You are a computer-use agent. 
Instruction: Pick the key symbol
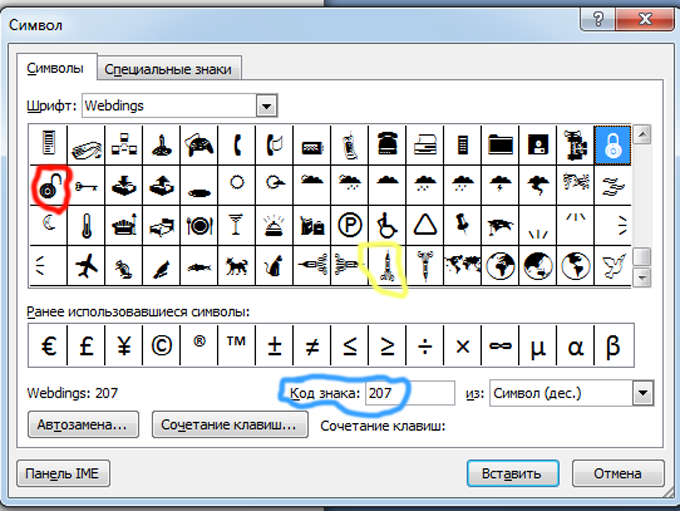86,187
